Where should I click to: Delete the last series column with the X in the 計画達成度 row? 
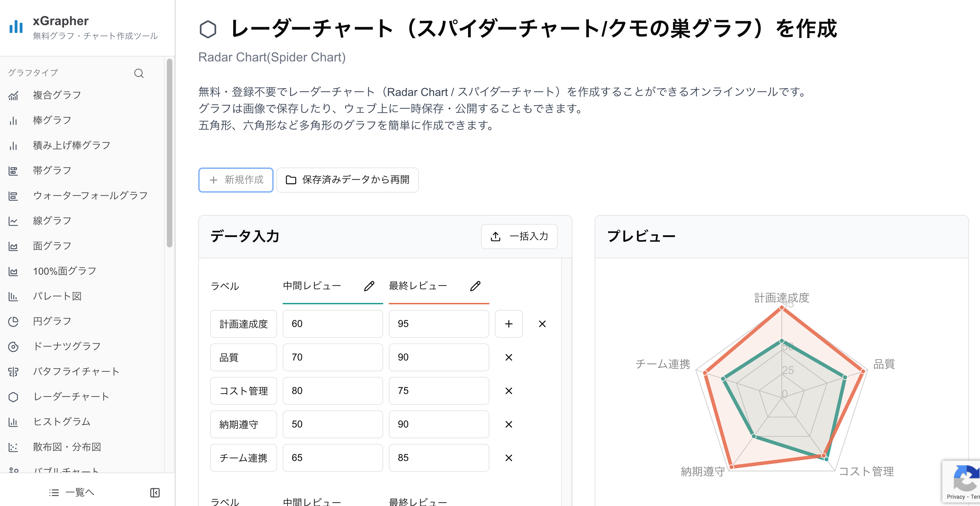pyautogui.click(x=542, y=324)
